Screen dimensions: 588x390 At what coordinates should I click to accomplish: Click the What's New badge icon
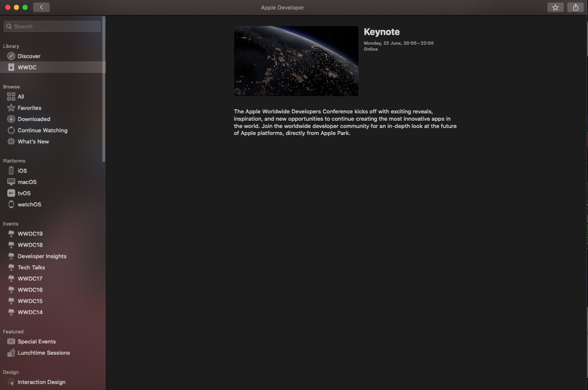11,142
